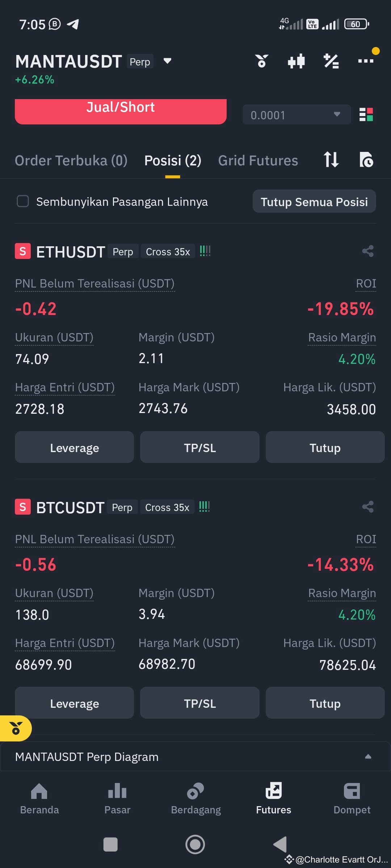Share the BTCUSDT position

tap(368, 507)
